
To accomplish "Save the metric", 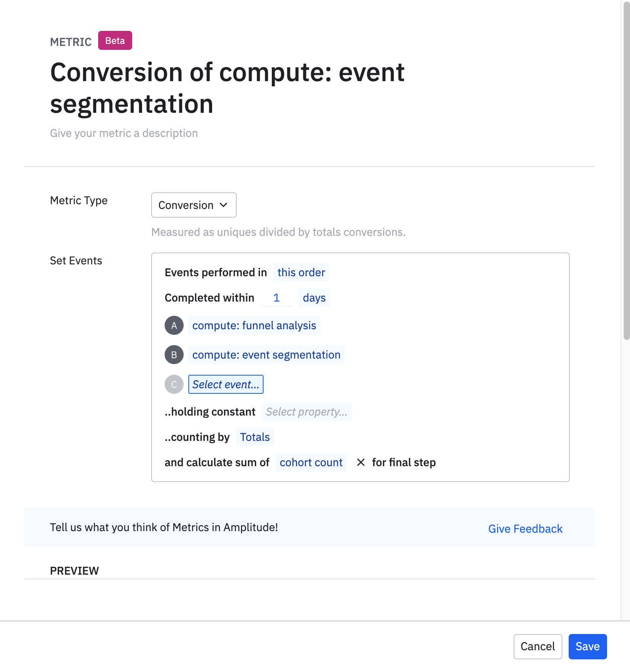I will pos(587,647).
